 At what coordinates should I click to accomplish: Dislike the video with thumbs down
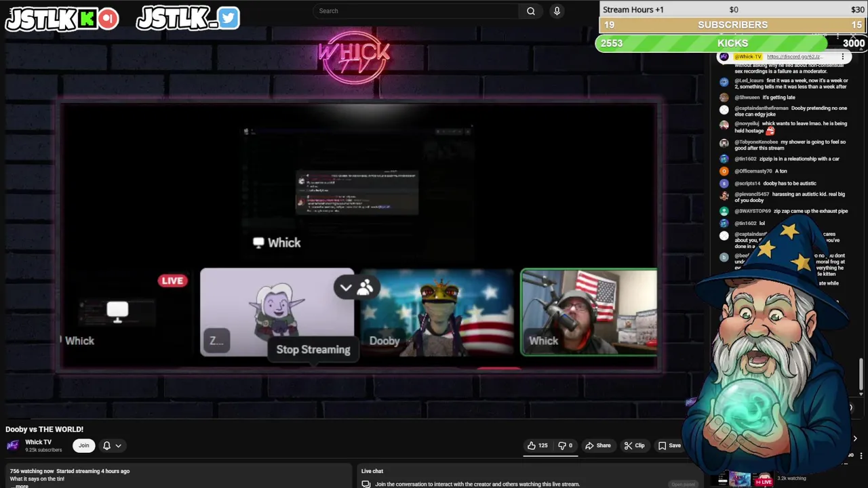tap(565, 445)
